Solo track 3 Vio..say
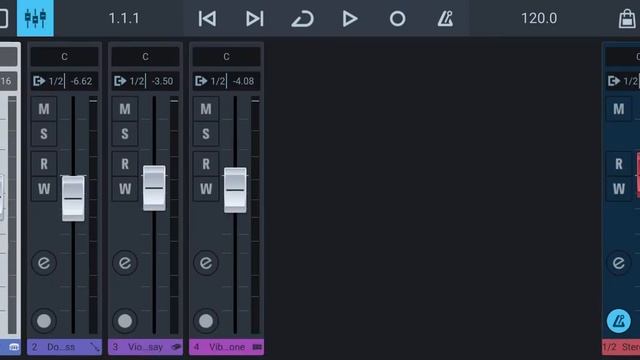Screen dimensions: 640x360 (x=125, y=134)
